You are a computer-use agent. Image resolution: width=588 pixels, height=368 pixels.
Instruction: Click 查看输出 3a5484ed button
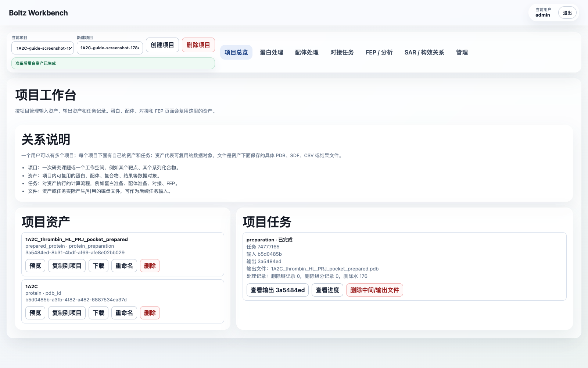click(277, 290)
